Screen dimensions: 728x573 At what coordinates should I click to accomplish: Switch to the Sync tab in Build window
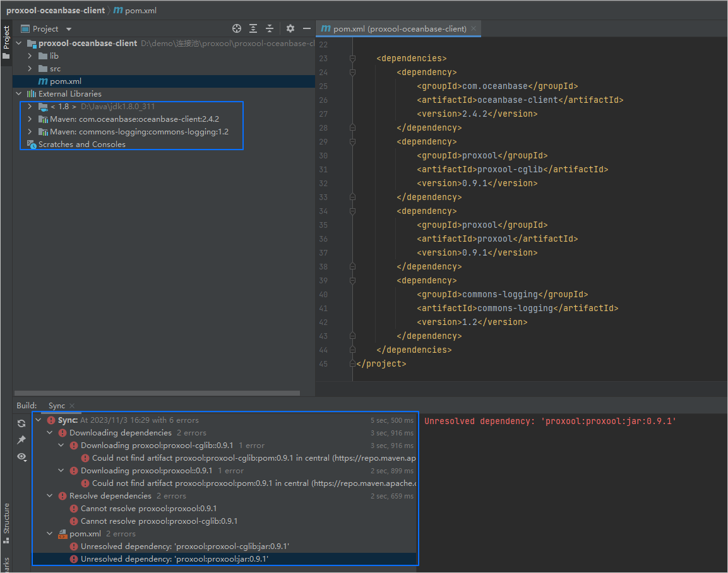coord(56,406)
